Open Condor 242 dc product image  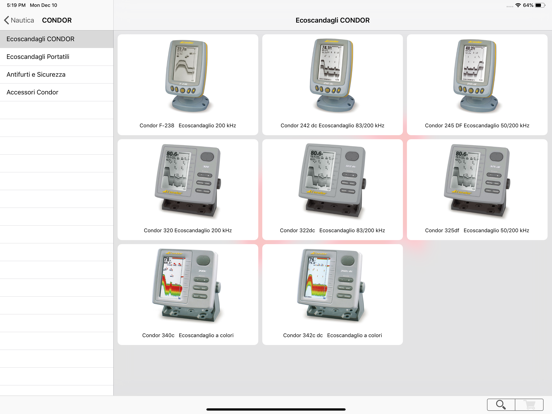click(x=332, y=76)
